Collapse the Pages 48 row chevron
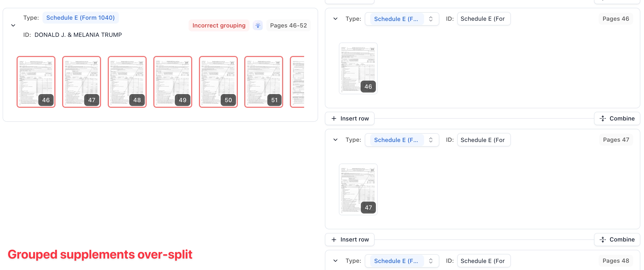The image size is (644, 270). pos(335,261)
